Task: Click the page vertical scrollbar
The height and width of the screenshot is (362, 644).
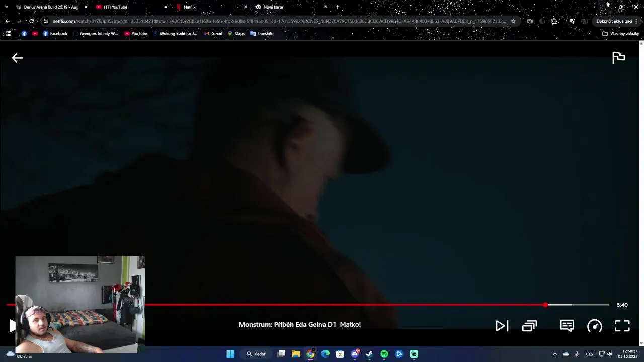Action: coord(641,193)
